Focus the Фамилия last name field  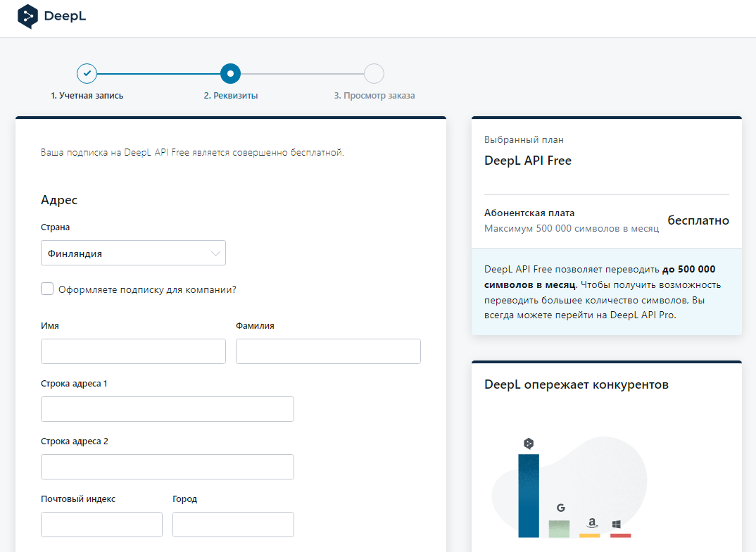point(328,351)
